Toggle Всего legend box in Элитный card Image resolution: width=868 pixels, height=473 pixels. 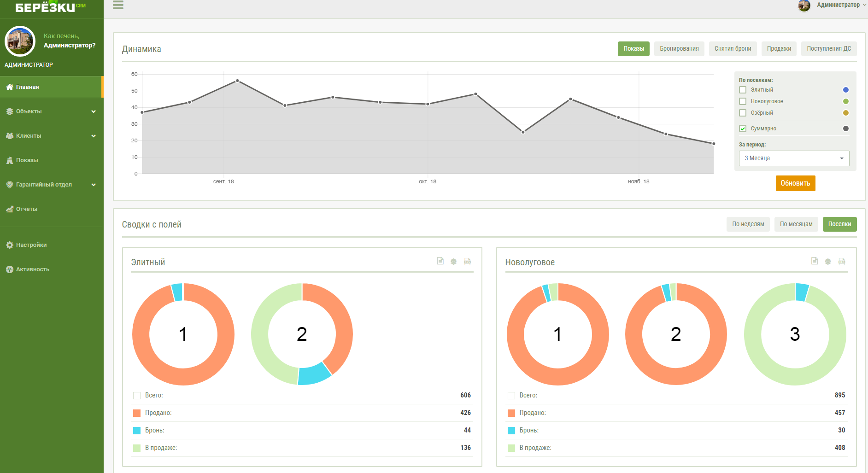[x=137, y=396]
